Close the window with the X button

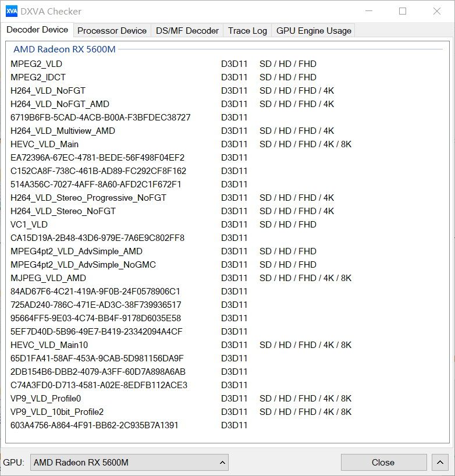[437, 11]
